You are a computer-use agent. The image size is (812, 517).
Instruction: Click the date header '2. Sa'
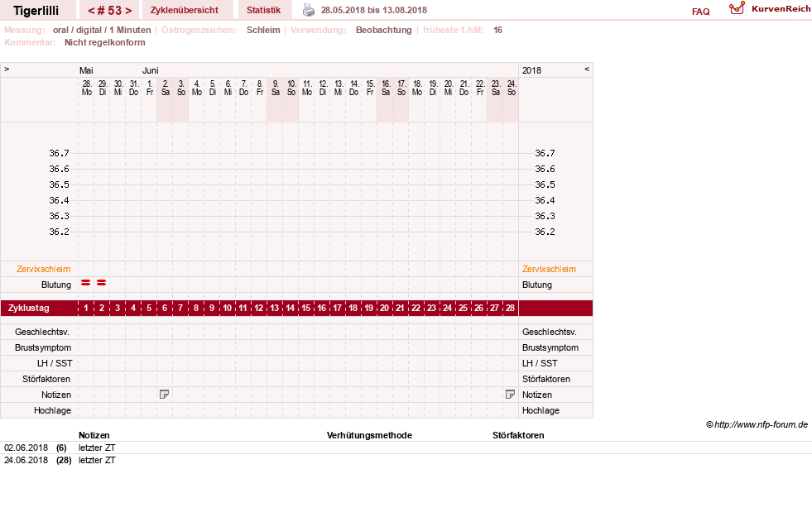pos(166,88)
